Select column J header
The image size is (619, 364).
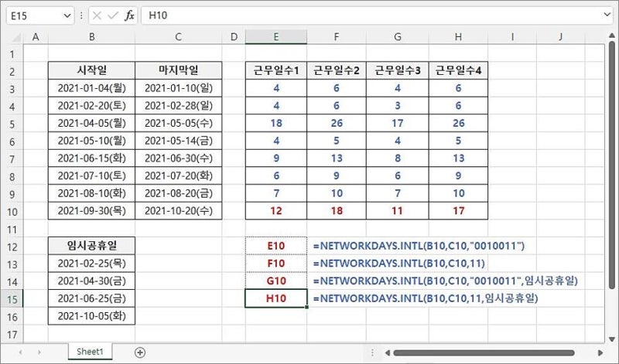click(x=560, y=37)
